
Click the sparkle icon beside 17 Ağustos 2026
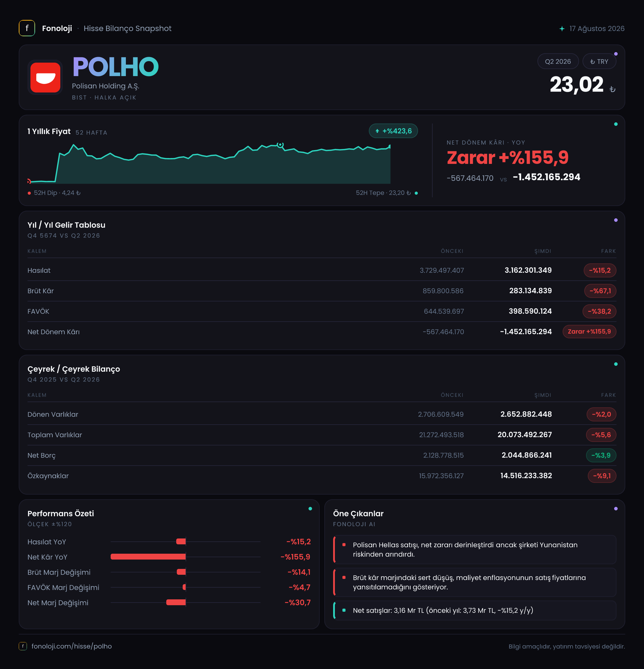(562, 29)
